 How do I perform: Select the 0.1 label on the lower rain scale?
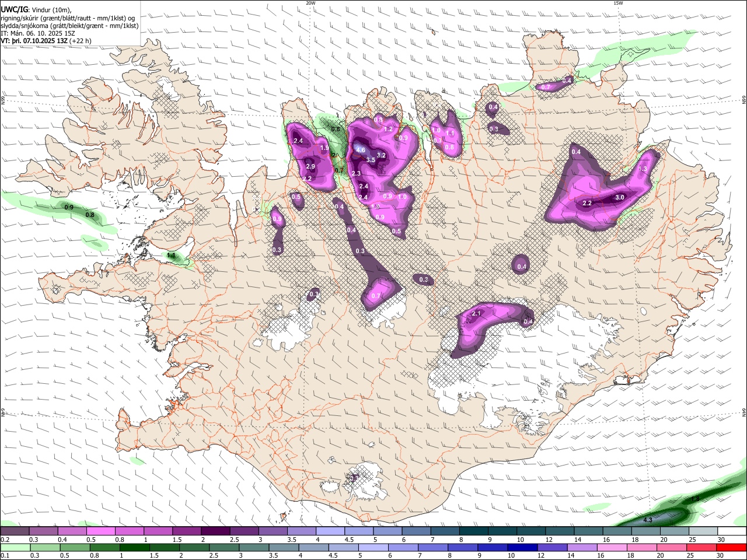pos(4,556)
